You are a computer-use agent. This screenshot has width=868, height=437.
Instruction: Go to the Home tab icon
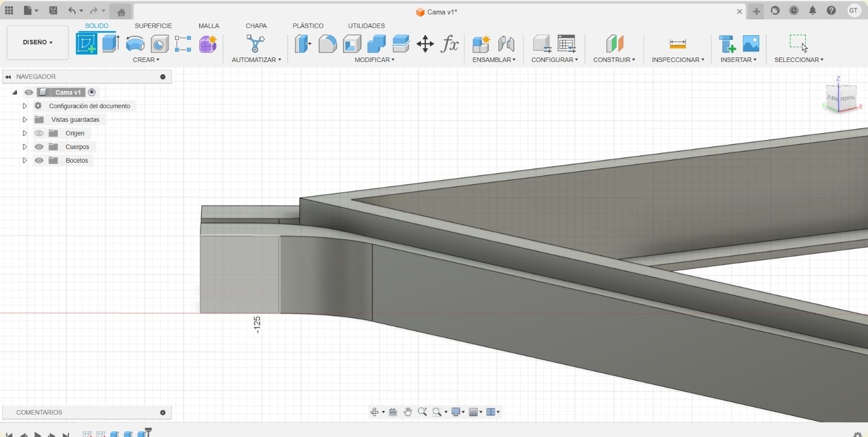[121, 12]
